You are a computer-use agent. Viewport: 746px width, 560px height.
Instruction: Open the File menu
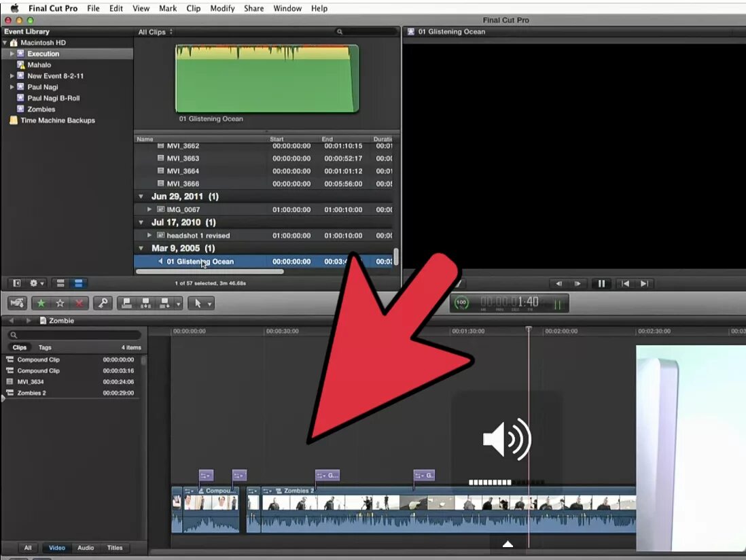pos(93,8)
